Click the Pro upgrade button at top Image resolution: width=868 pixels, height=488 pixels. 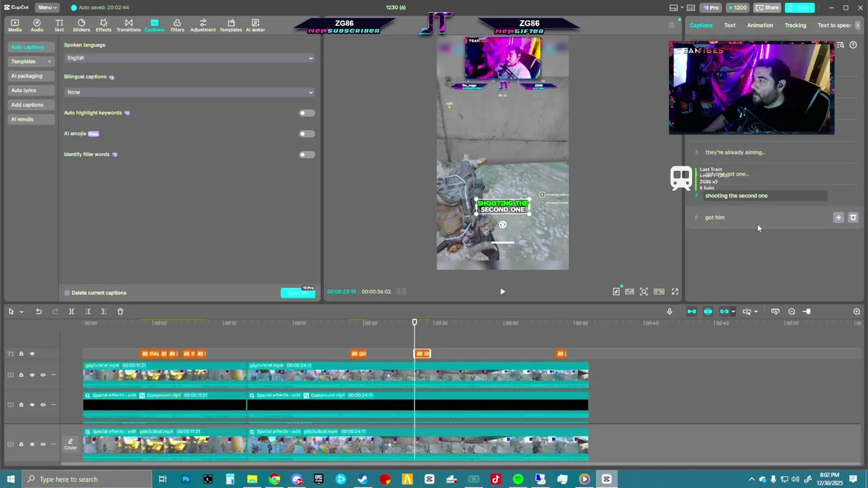(711, 7)
